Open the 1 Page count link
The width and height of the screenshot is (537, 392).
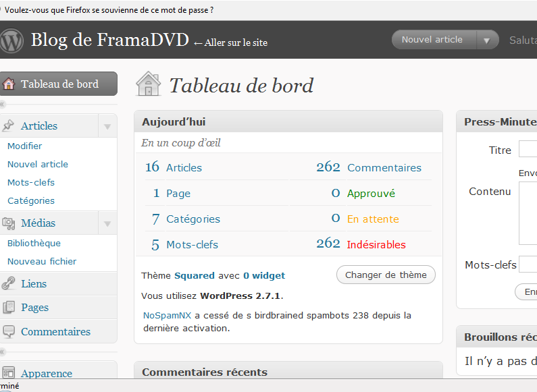pos(156,193)
